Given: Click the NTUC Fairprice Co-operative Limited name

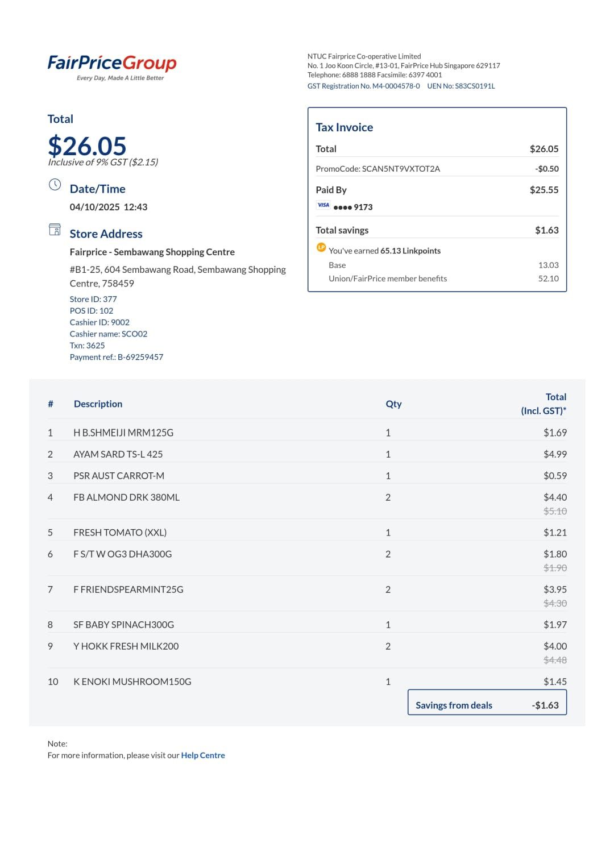Looking at the screenshot, I should click(364, 56).
